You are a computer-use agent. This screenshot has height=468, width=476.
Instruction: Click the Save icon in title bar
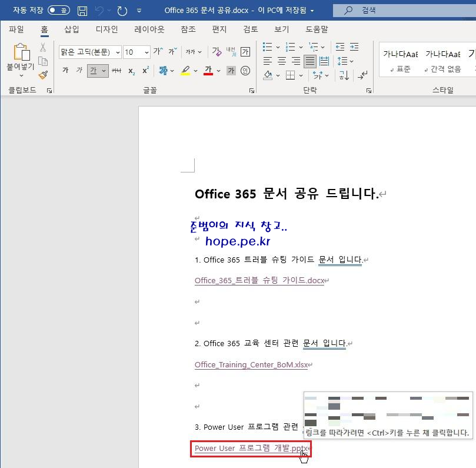(82, 11)
